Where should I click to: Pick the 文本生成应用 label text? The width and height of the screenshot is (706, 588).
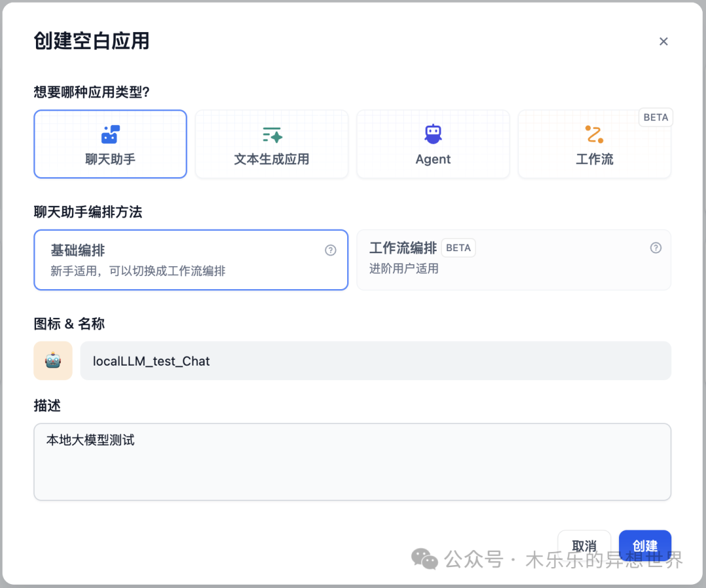(x=271, y=159)
